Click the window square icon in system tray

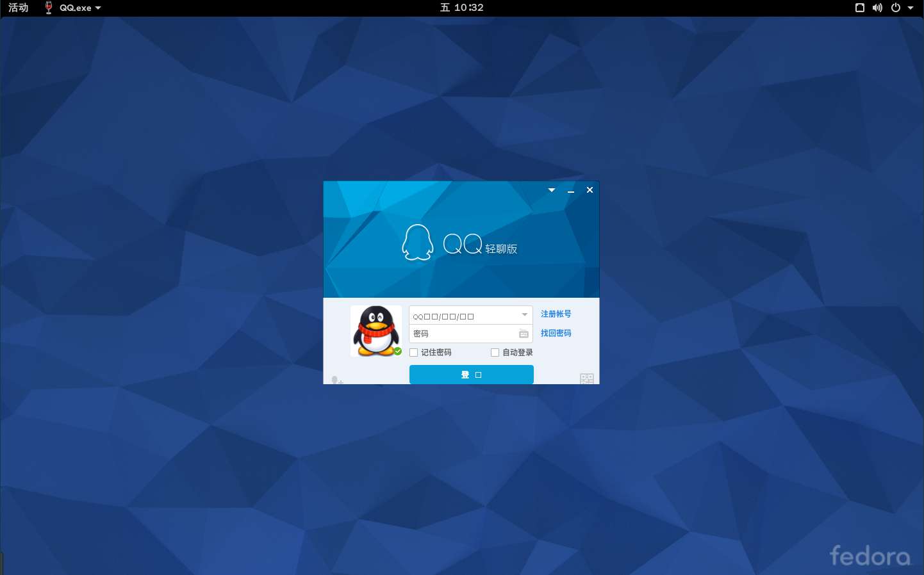coord(860,8)
